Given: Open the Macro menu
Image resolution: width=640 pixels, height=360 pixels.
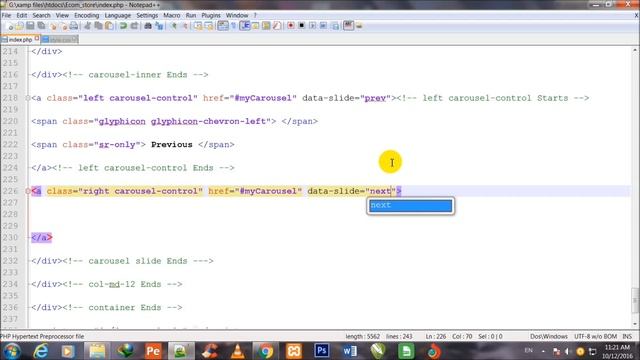Looking at the screenshot, I should [171, 16].
